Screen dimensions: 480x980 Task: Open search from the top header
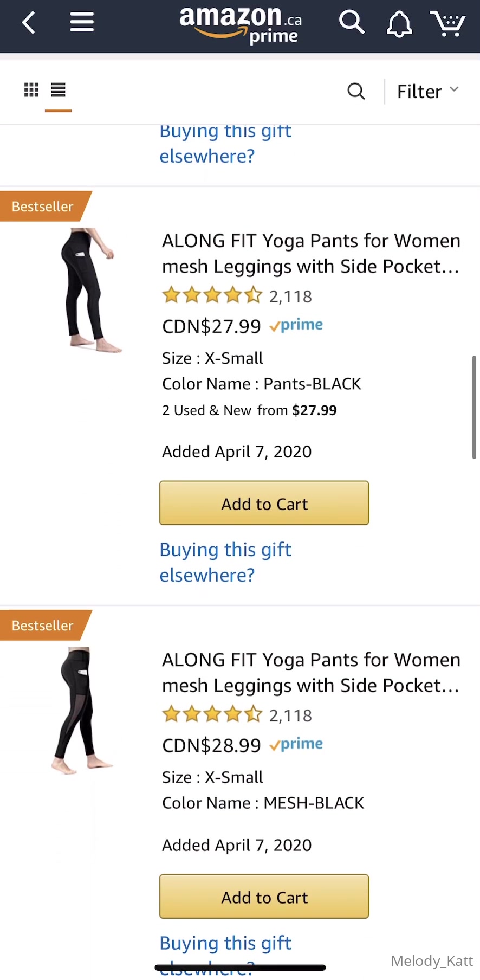[352, 23]
